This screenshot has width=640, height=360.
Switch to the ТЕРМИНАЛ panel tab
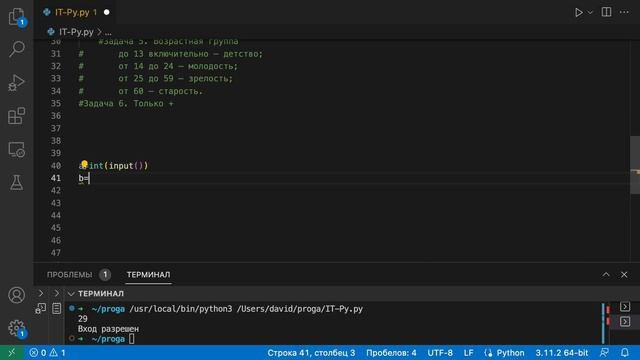[x=148, y=275]
